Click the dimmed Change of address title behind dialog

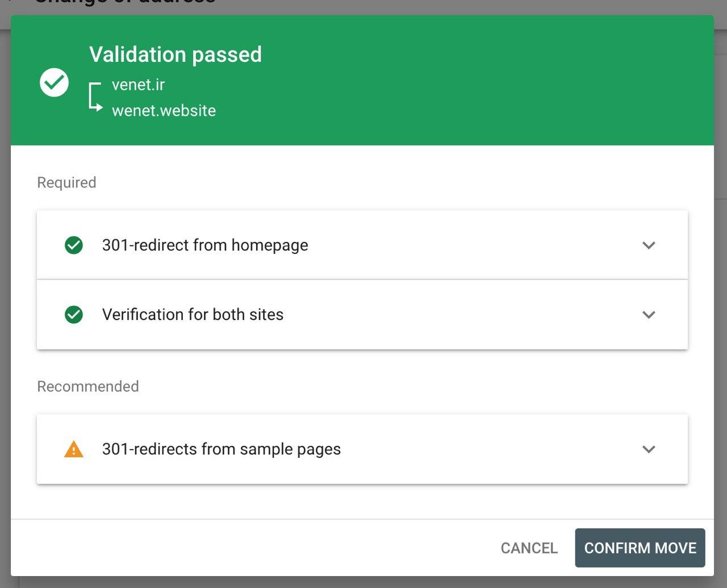(125, 2)
